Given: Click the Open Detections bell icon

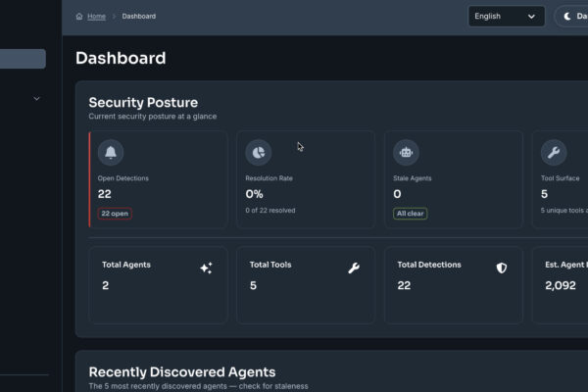Looking at the screenshot, I should coord(111,152).
